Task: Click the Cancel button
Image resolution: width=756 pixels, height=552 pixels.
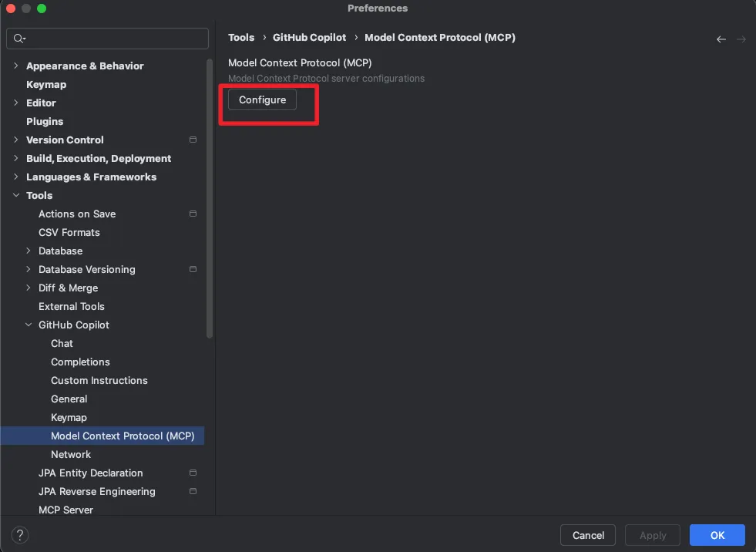Action: click(588, 535)
